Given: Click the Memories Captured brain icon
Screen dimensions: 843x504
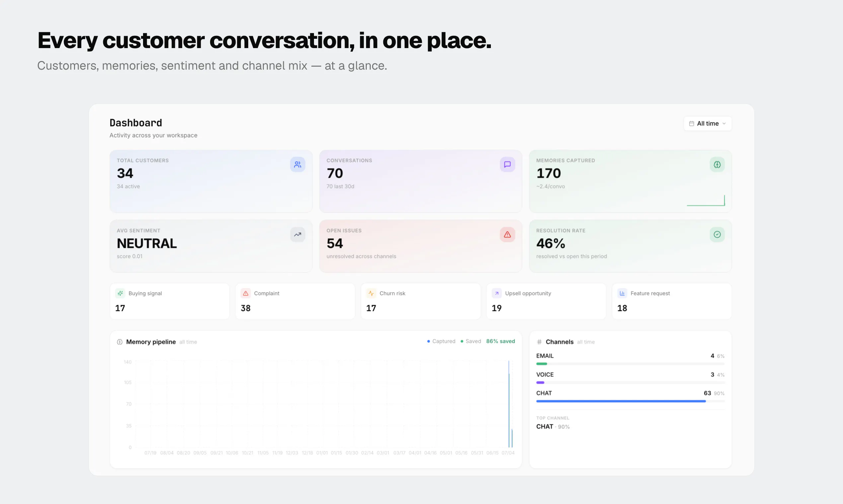Looking at the screenshot, I should coord(717,164).
